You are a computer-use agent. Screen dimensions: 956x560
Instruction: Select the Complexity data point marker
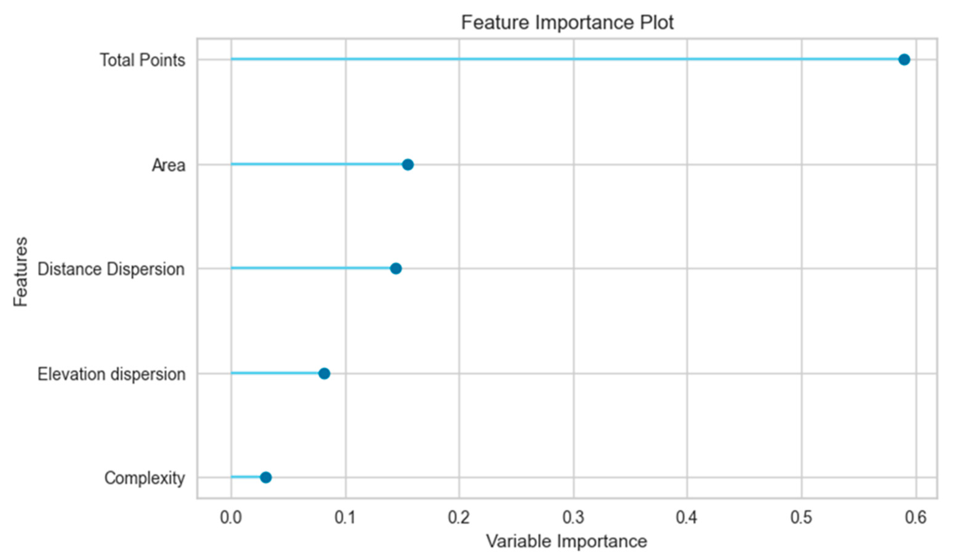[x=266, y=477]
